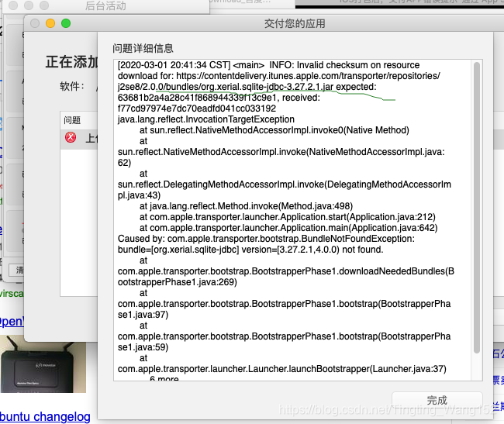504x424 pixels.
Task: Click the '[2020-03-01 20:41:34 CST]' timestamp
Action: (x=174, y=65)
